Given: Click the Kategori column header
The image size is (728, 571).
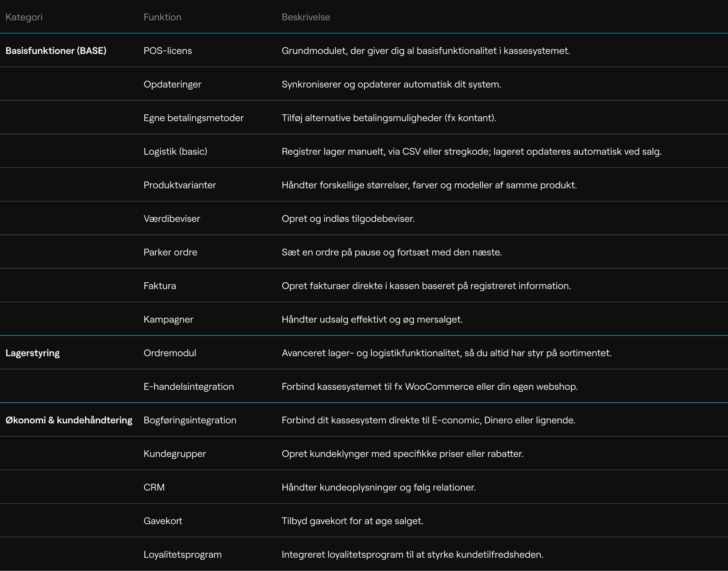Looking at the screenshot, I should [24, 17].
